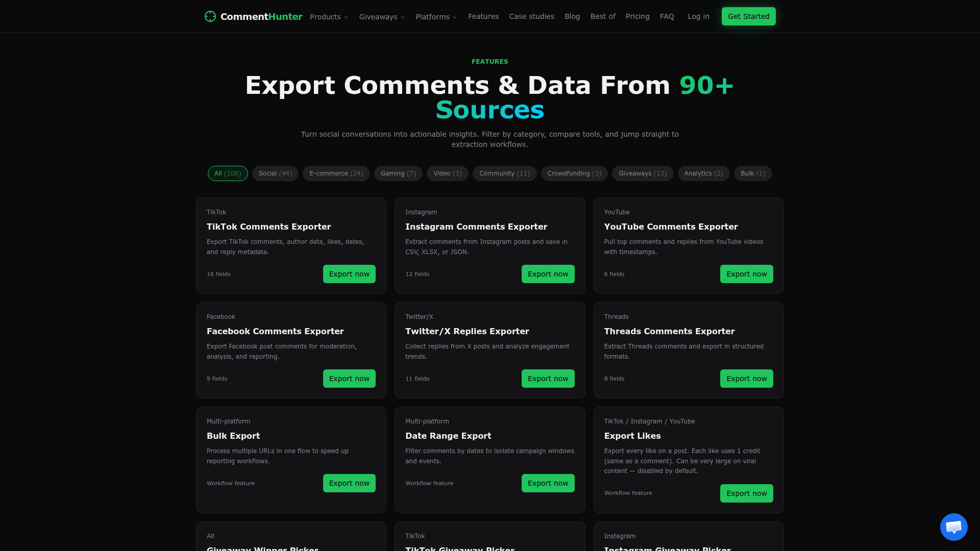Click Export now on Twitter/X Replies Exporter
This screenshot has height=551, width=980.
(548, 379)
